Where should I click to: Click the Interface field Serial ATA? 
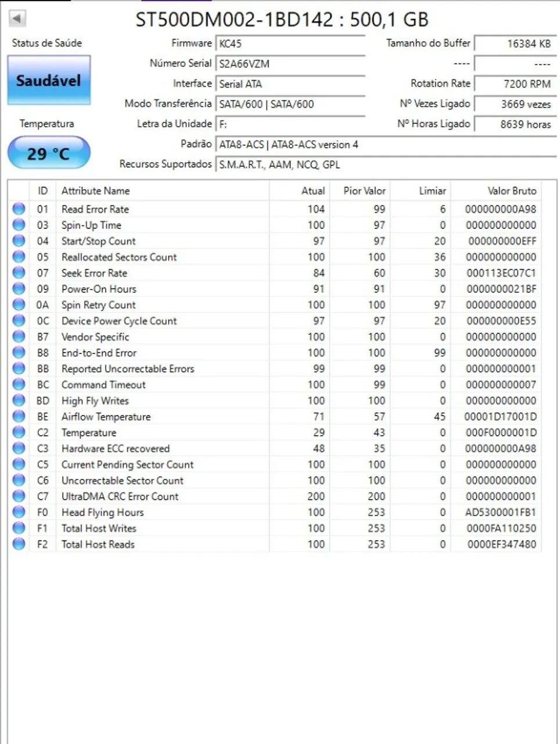[290, 84]
